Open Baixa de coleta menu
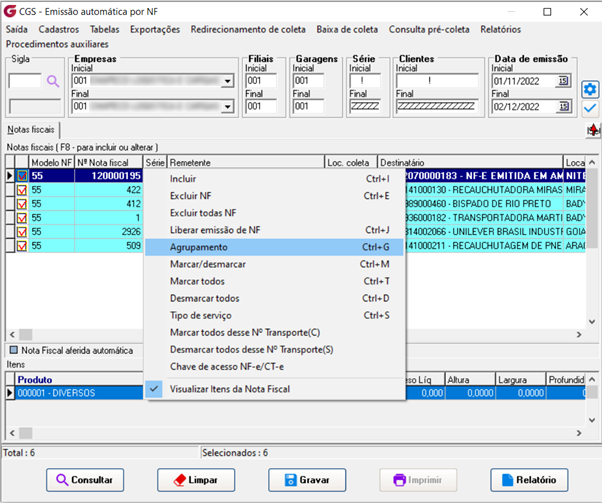602x503 pixels. pyautogui.click(x=347, y=30)
